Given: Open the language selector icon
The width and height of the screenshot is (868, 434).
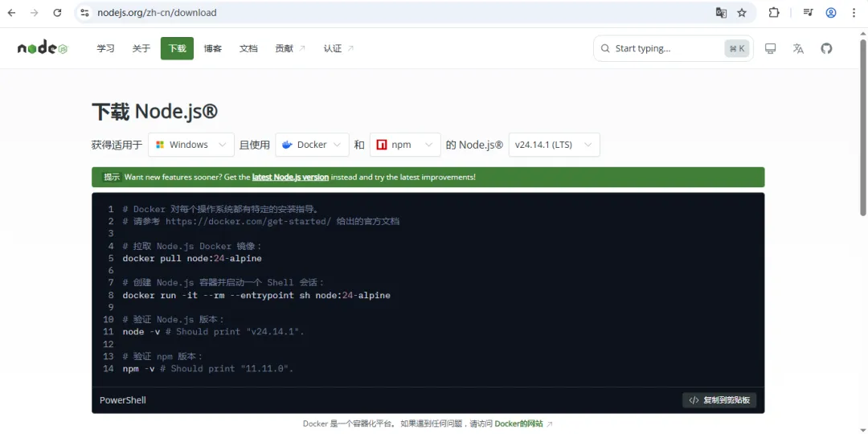Looking at the screenshot, I should (798, 49).
